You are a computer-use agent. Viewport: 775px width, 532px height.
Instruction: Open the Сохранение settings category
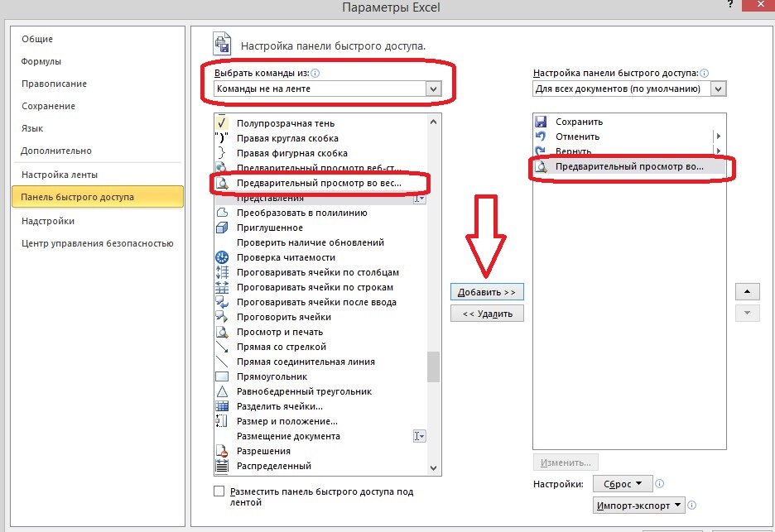(48, 106)
